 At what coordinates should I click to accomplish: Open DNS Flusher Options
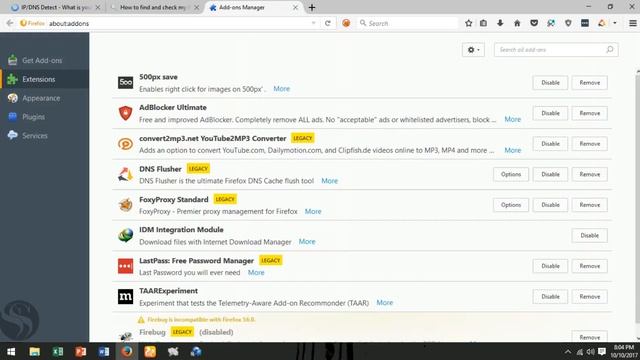(511, 174)
